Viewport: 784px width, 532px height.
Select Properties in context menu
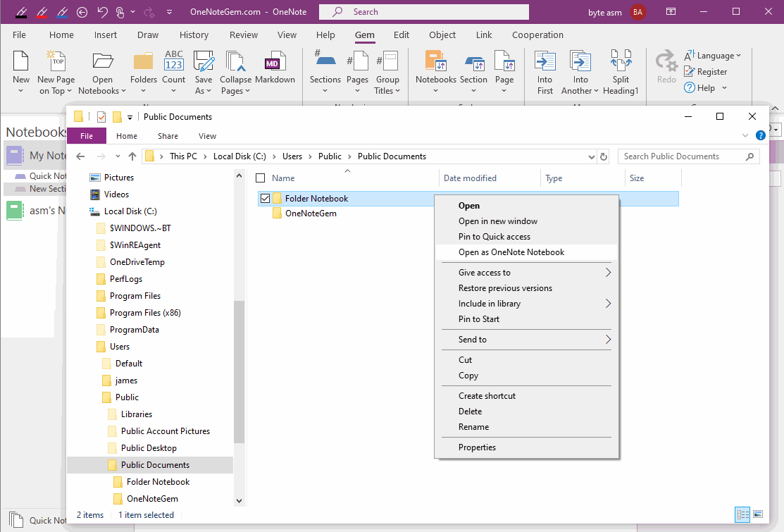pos(526,447)
